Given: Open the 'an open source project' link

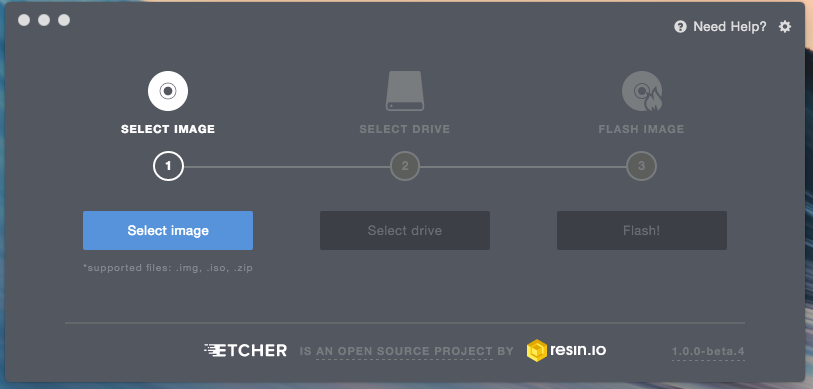Looking at the screenshot, I should tap(404, 351).
